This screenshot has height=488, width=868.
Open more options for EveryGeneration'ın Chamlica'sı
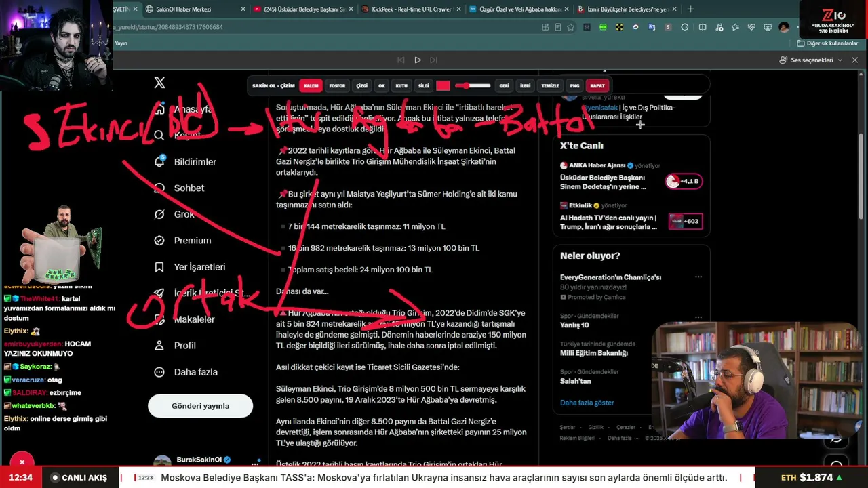698,277
